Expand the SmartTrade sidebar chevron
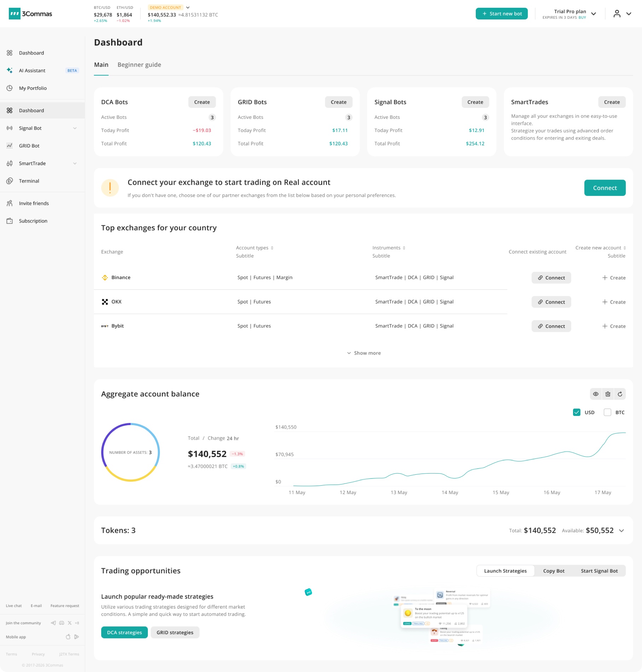This screenshot has height=672, width=642. pos(75,163)
